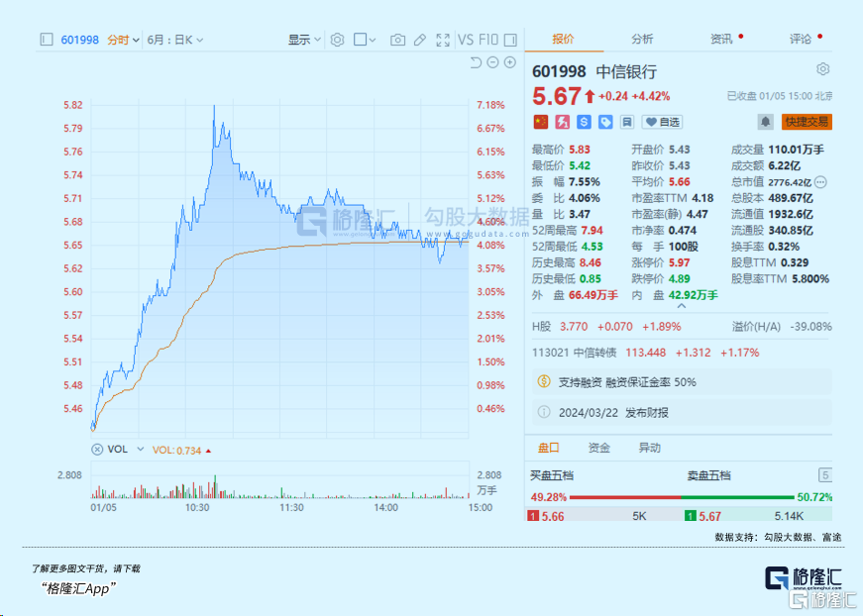Open quote panel settings gear
This screenshot has height=616, width=863.
822,68
